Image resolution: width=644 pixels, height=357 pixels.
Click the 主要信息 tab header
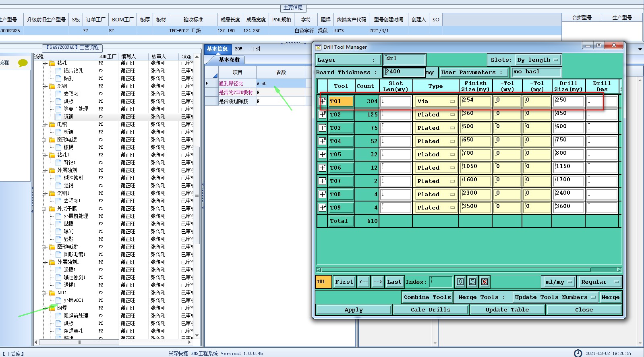[x=293, y=8]
